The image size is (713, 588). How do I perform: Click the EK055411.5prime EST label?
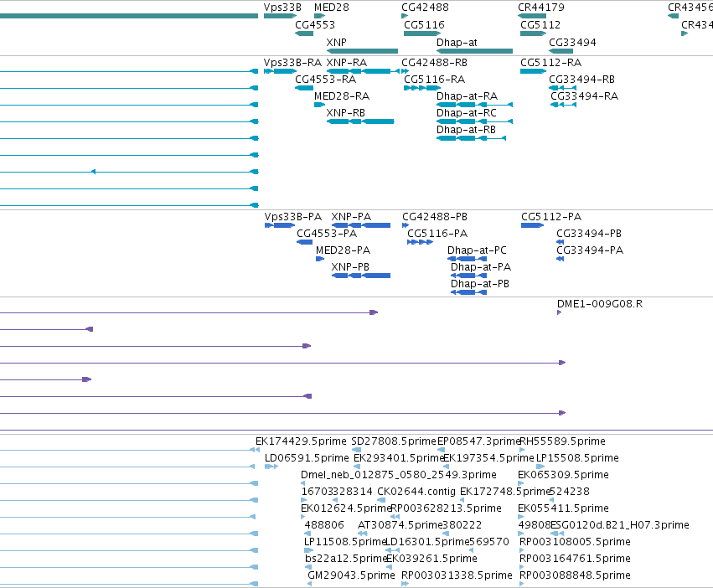tap(563, 508)
